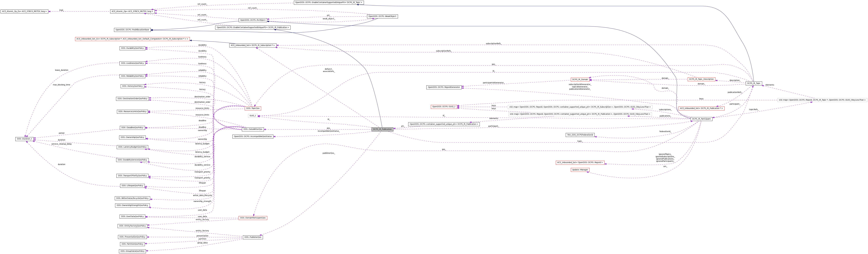The width and height of the screenshot is (868, 254).
Task: Select DDS::PresentationQosPolicy node
Action: (x=132, y=237)
